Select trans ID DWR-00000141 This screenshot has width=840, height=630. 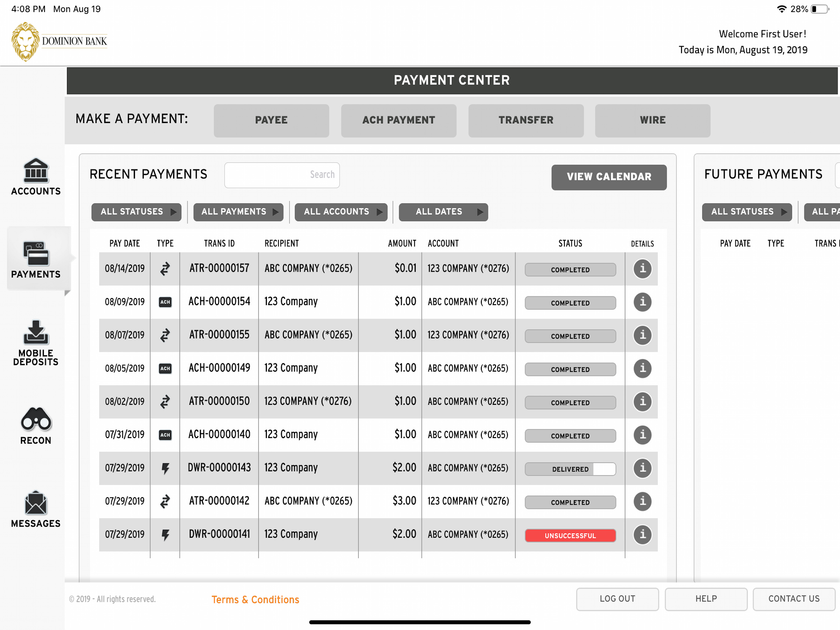(x=219, y=534)
